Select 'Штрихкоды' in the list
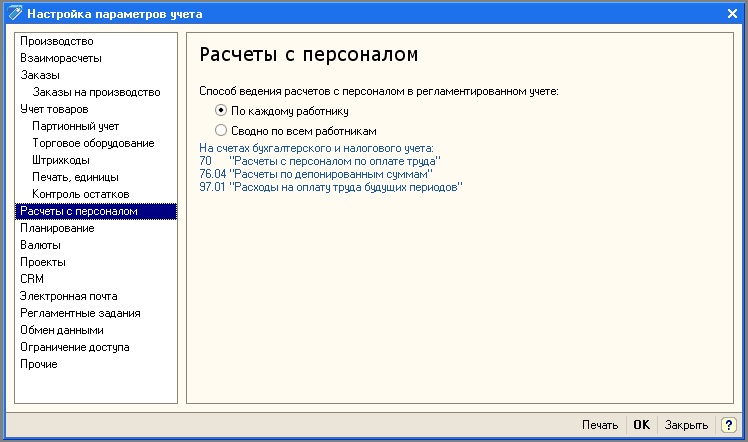The image size is (748, 442). 61,160
